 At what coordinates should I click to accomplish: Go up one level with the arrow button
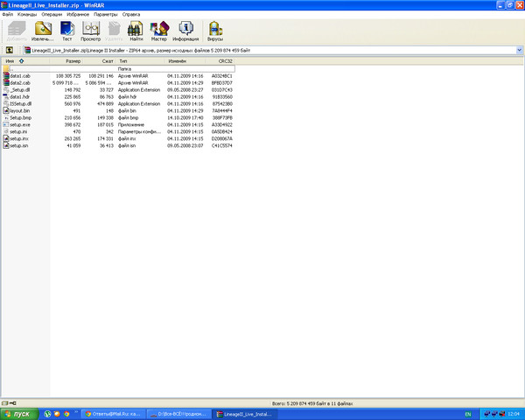(x=10, y=50)
